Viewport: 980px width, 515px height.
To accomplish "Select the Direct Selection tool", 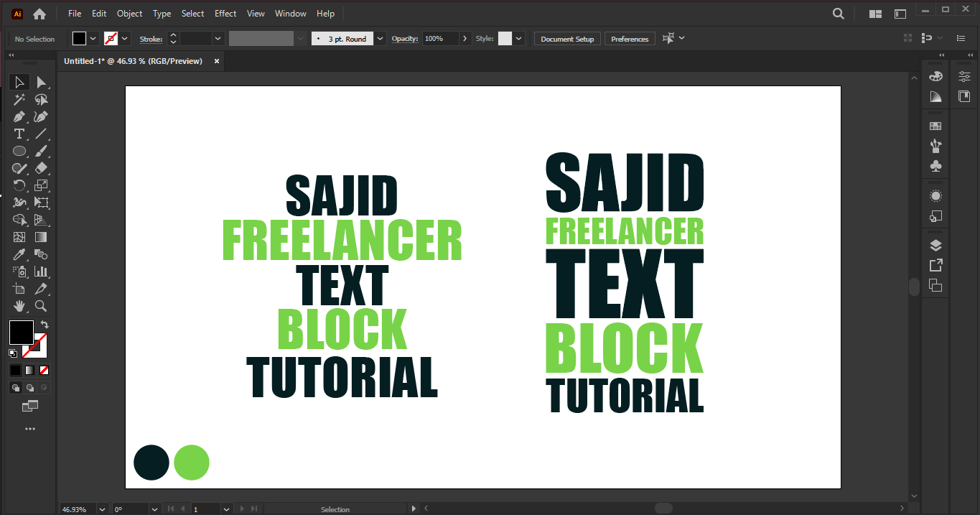I will click(41, 82).
